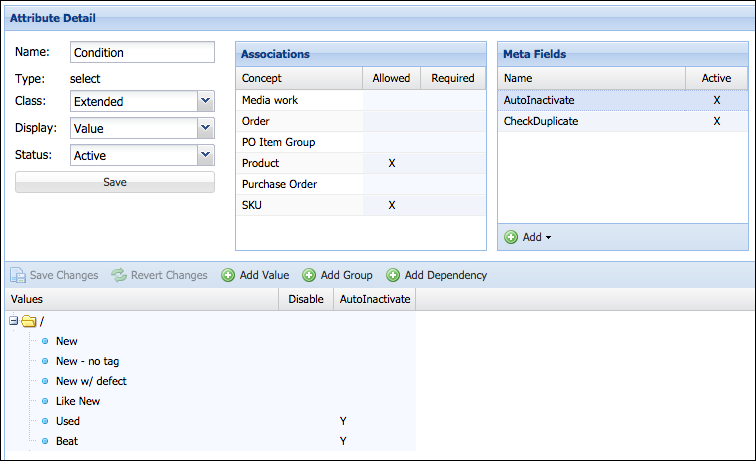The height and width of the screenshot is (461, 756).
Task: Open the Display dropdown arrow
Action: pos(205,128)
